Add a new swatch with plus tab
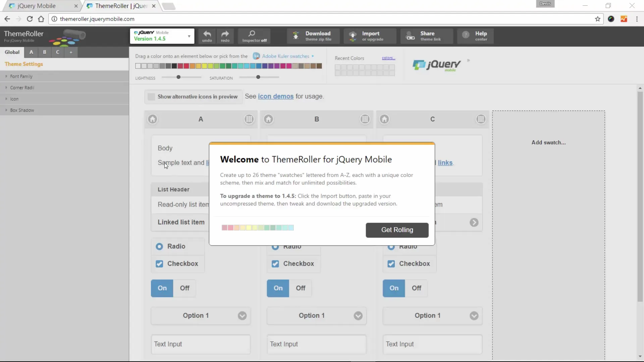This screenshot has width=644, height=362. [x=71, y=52]
